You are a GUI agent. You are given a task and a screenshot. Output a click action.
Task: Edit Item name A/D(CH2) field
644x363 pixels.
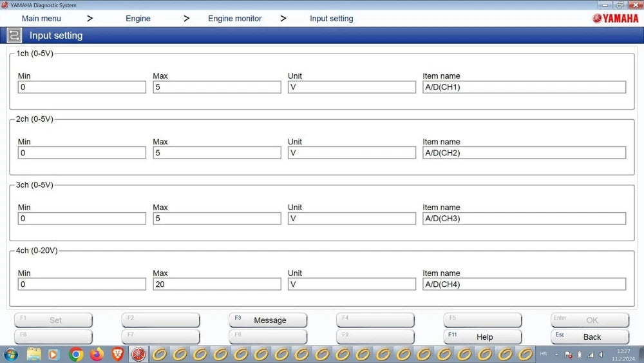click(524, 153)
